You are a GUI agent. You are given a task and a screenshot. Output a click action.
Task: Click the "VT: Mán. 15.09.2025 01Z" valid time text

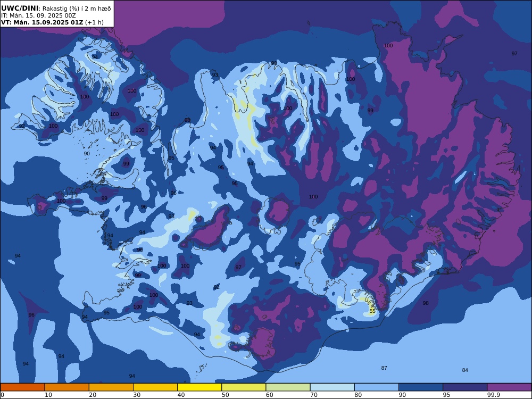(x=42, y=22)
